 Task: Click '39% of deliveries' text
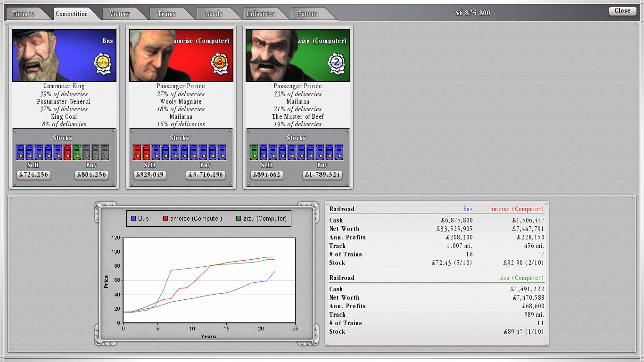coord(64,94)
